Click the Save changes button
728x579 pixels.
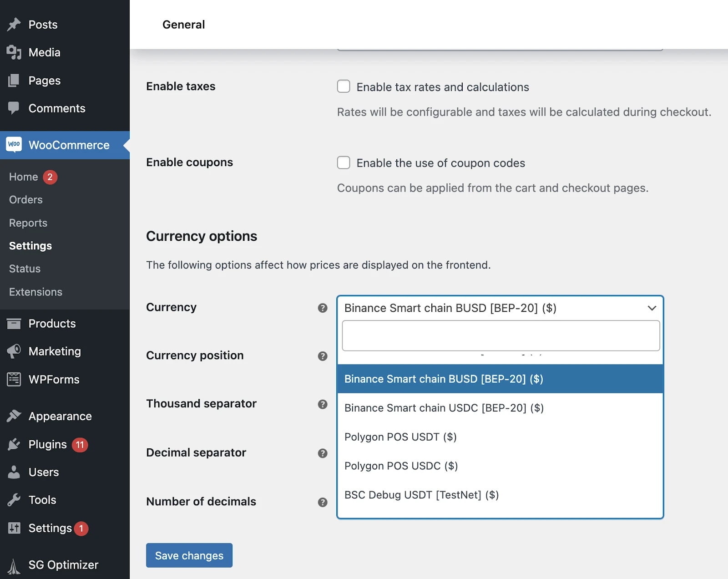(x=189, y=555)
